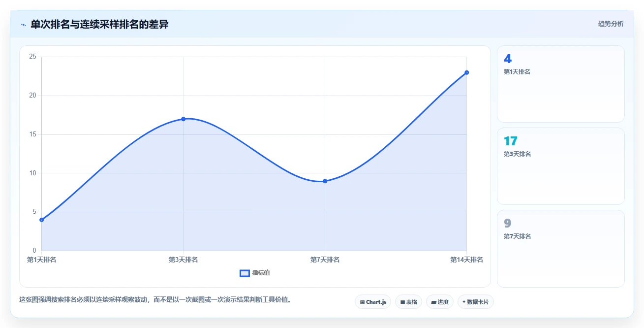Click the 第14天排名 x-axis label

[466, 260]
